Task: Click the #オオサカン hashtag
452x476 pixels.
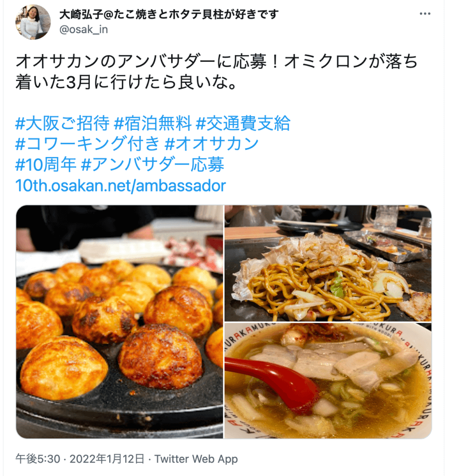Action: pyautogui.click(x=212, y=144)
